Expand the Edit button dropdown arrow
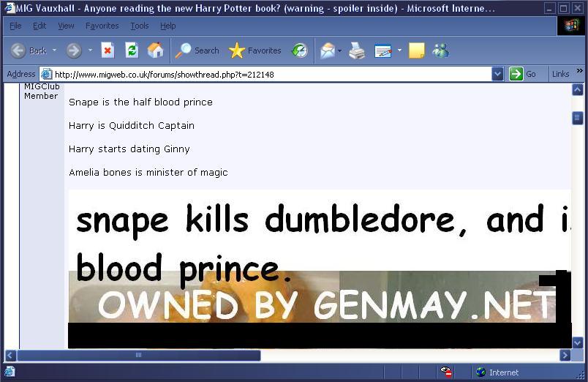This screenshot has width=588, height=382. tap(399, 50)
